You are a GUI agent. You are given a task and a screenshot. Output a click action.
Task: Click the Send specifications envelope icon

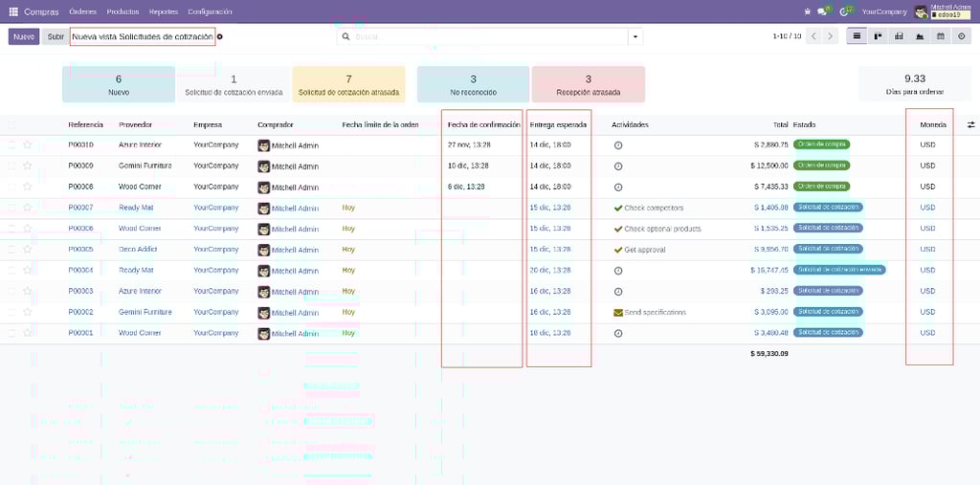[x=618, y=313]
